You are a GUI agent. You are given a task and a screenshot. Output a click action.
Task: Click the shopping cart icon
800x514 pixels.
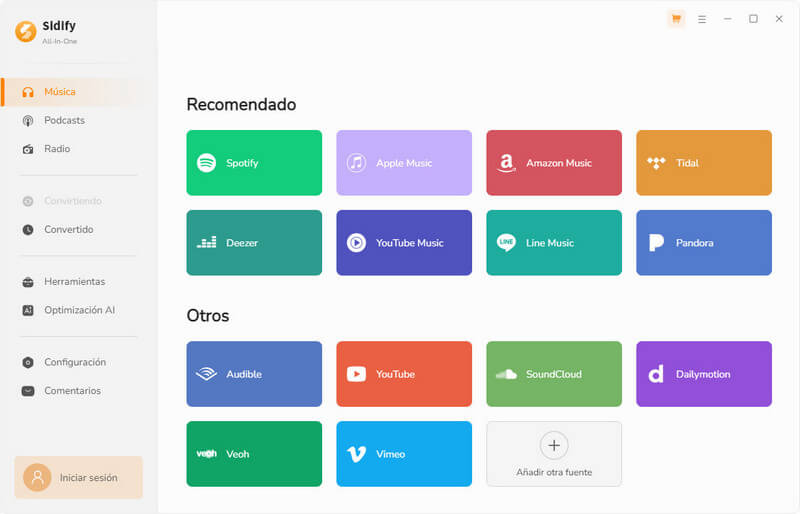pos(676,19)
